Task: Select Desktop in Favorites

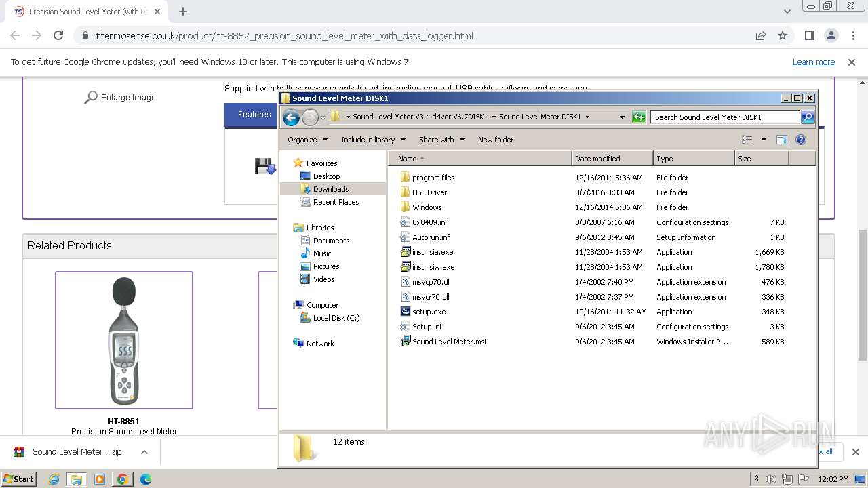Action: coord(326,176)
